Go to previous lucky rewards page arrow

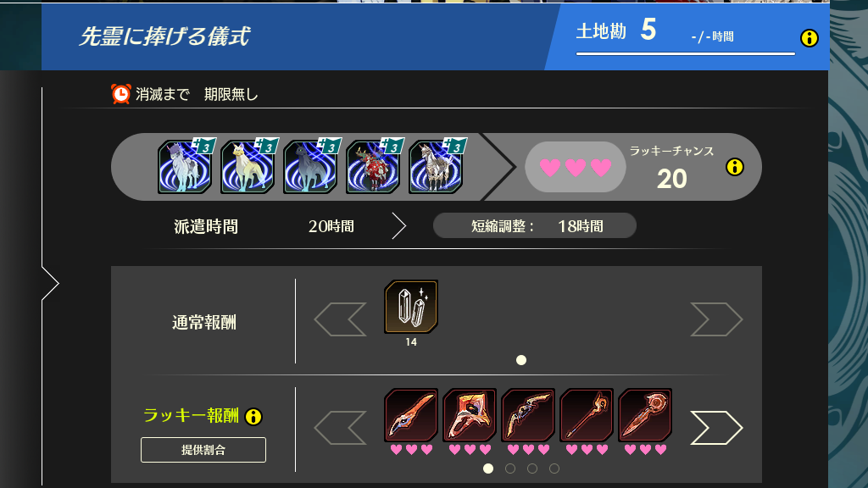(x=340, y=428)
